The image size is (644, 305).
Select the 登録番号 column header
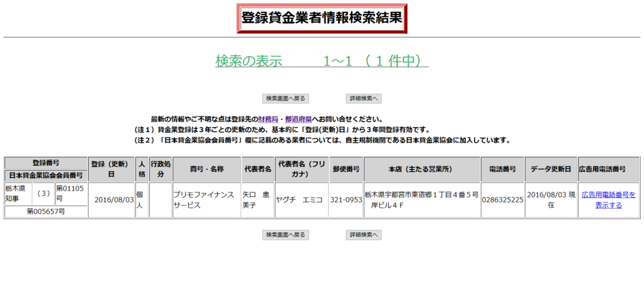point(46,163)
